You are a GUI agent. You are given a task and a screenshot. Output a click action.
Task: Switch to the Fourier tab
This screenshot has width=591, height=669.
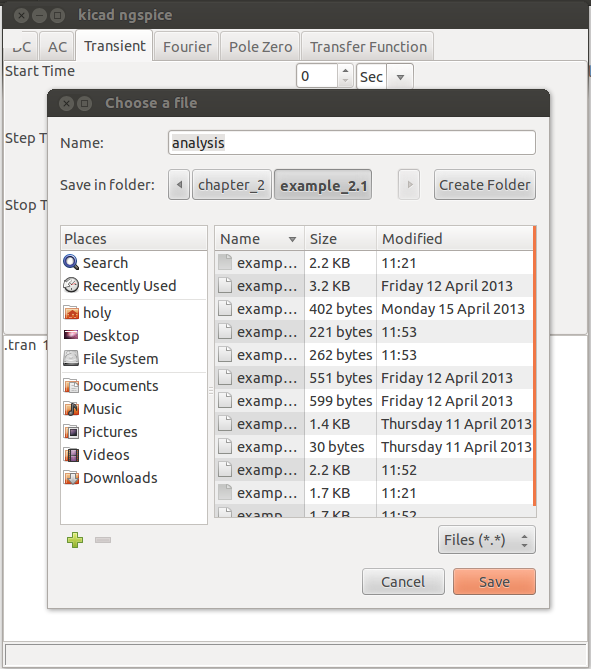click(187, 47)
